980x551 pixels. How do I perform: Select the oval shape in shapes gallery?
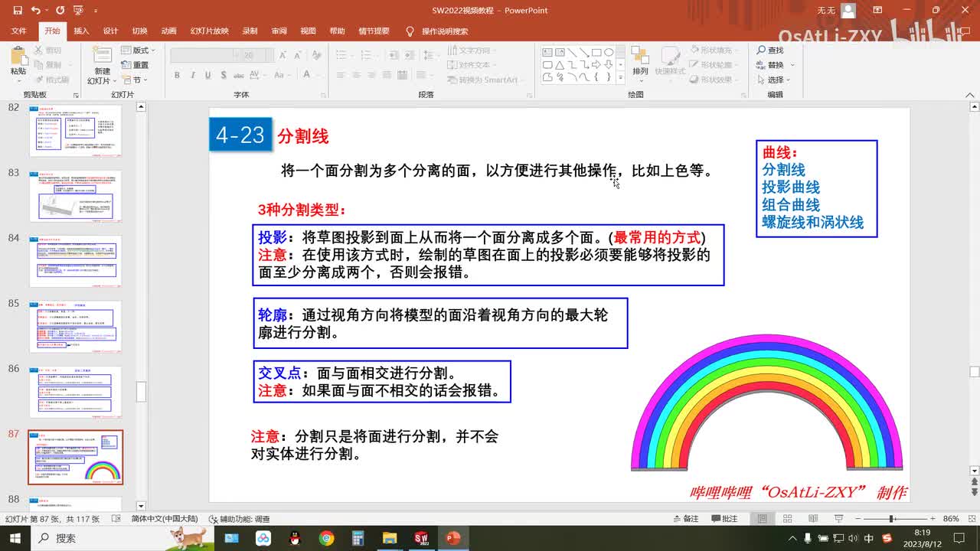[609, 52]
